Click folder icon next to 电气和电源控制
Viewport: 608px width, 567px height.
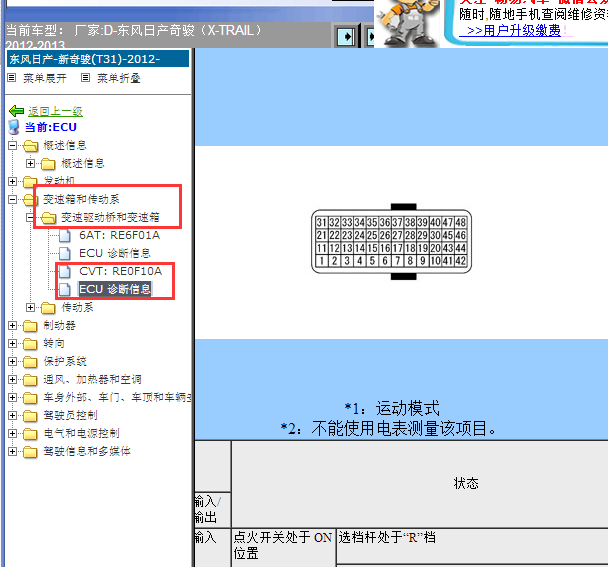tap(30, 434)
